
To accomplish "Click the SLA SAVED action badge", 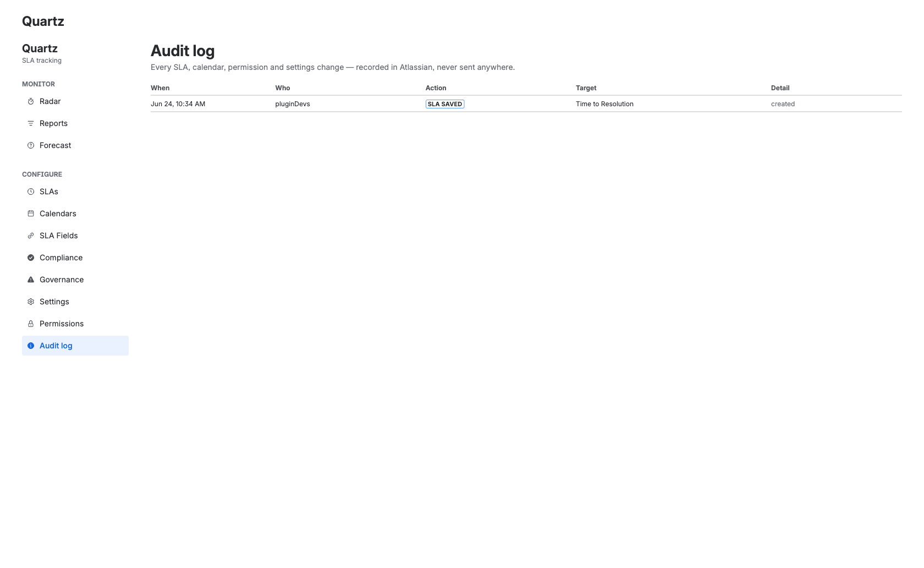I will point(445,104).
